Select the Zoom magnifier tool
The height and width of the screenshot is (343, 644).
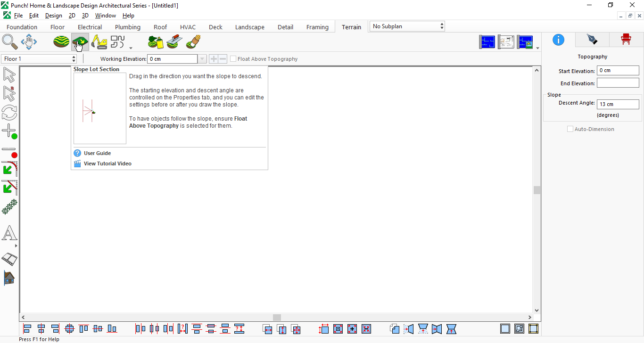pyautogui.click(x=10, y=42)
